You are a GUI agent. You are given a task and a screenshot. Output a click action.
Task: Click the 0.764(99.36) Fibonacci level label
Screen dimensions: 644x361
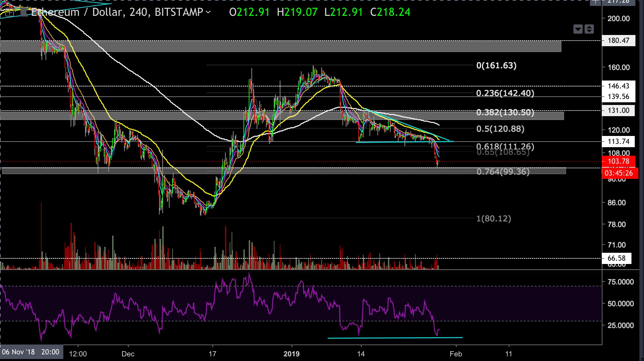pos(503,172)
